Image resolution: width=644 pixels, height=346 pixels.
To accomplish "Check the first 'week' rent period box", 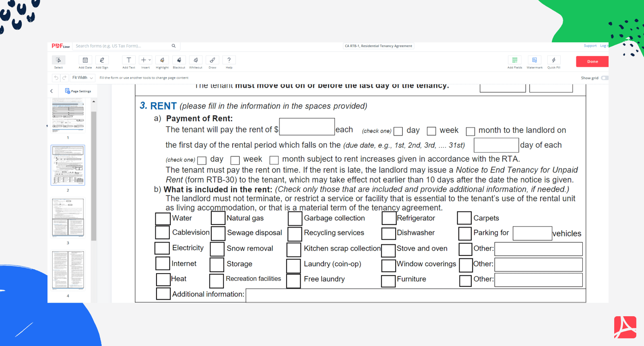I will point(431,131).
